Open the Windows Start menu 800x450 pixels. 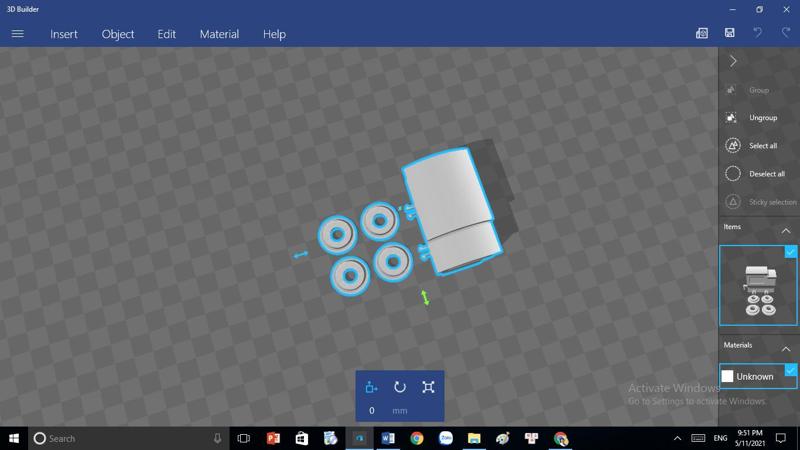pyautogui.click(x=14, y=438)
